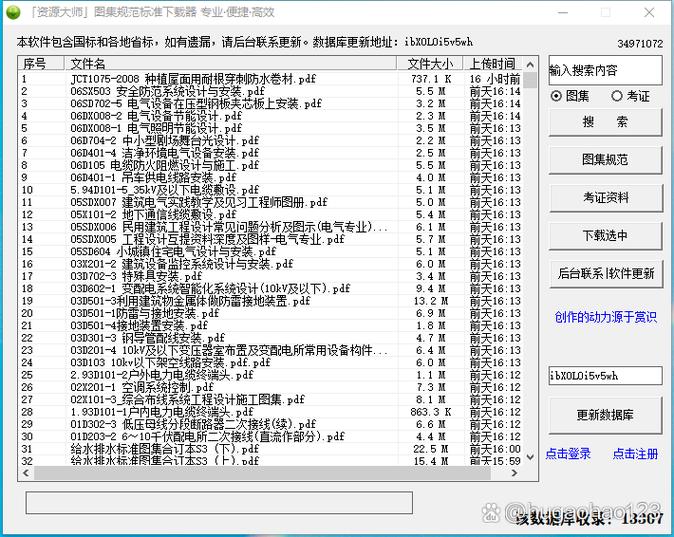Sort by the 序号 column header
674x537 pixels.
(41, 64)
